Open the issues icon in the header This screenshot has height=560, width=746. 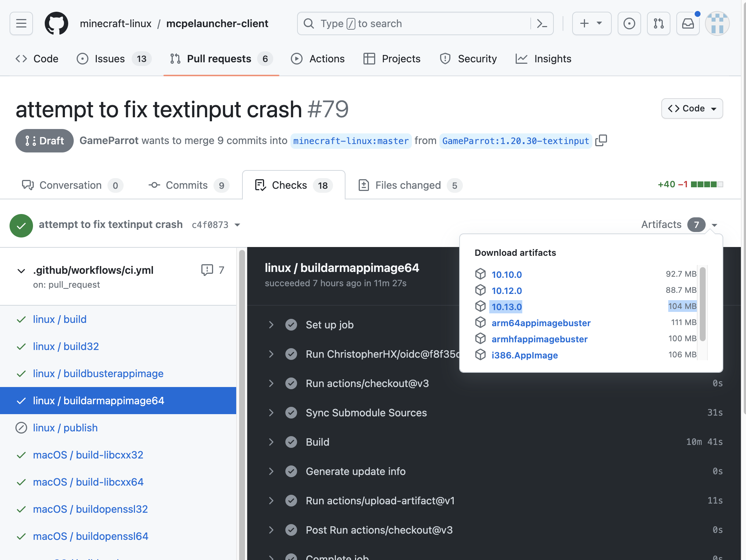pos(629,23)
